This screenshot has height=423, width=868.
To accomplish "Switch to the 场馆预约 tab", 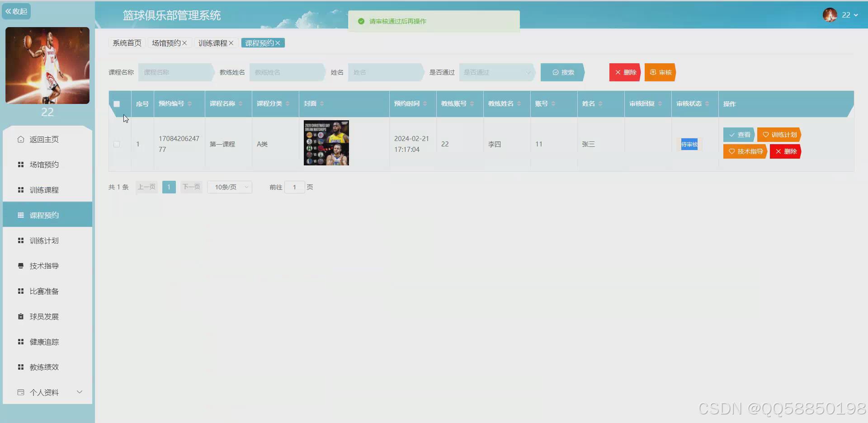I will (167, 42).
